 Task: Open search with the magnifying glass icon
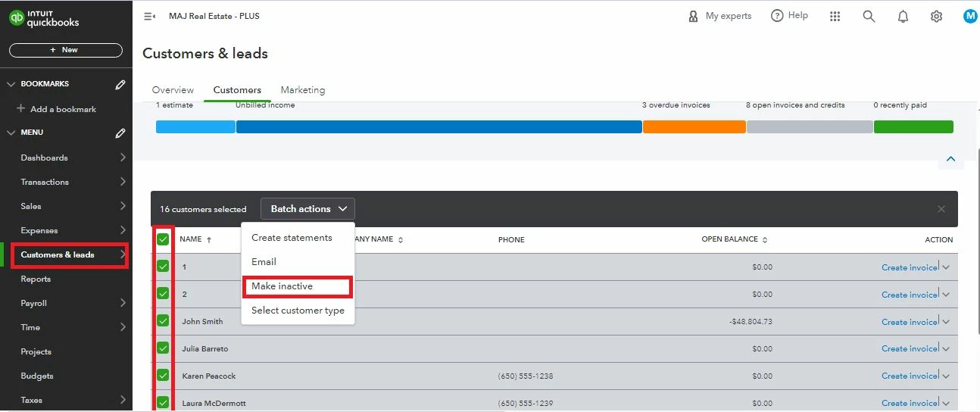869,16
